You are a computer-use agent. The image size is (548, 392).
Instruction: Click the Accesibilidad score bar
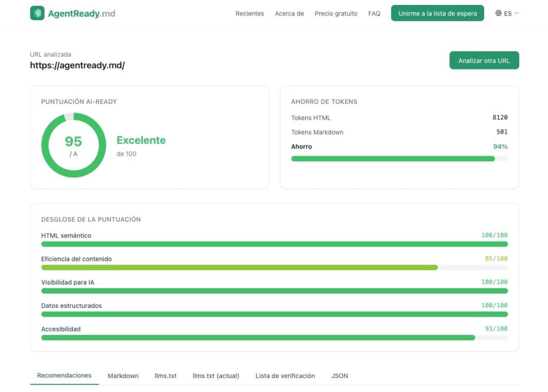(x=274, y=337)
